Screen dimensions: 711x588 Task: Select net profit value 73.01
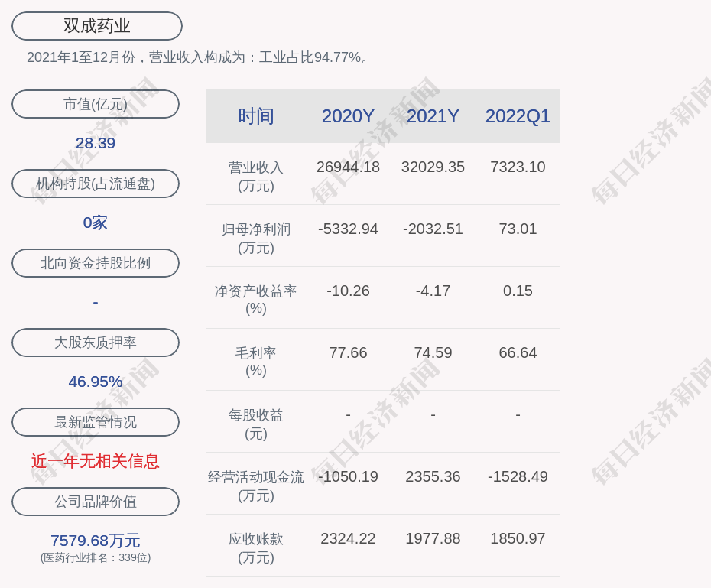[518, 229]
